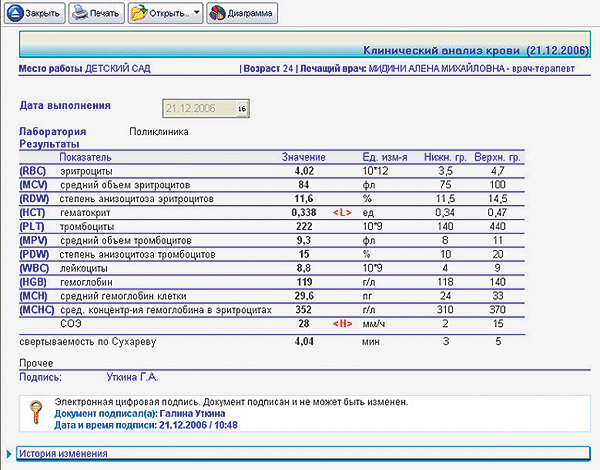Click value 4,02 for эритроциты
Viewport: 600px width, 470px height.
304,171
